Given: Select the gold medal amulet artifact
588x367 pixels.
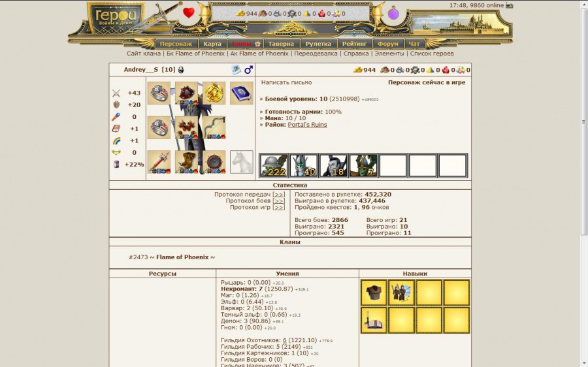Looking at the screenshot, I should point(214,93).
